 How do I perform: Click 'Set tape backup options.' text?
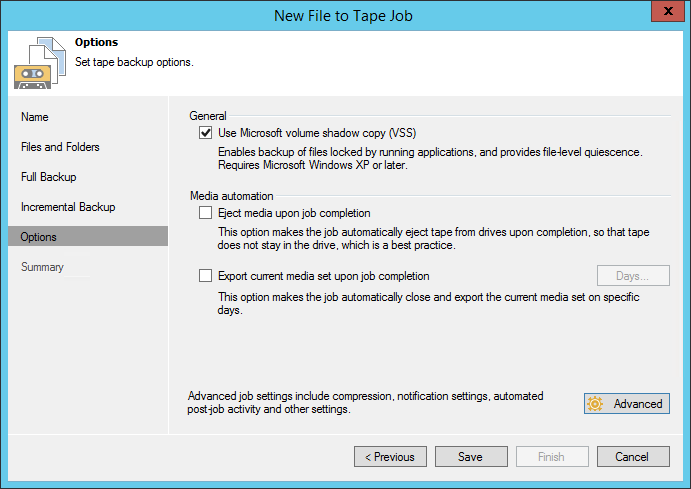[134, 62]
